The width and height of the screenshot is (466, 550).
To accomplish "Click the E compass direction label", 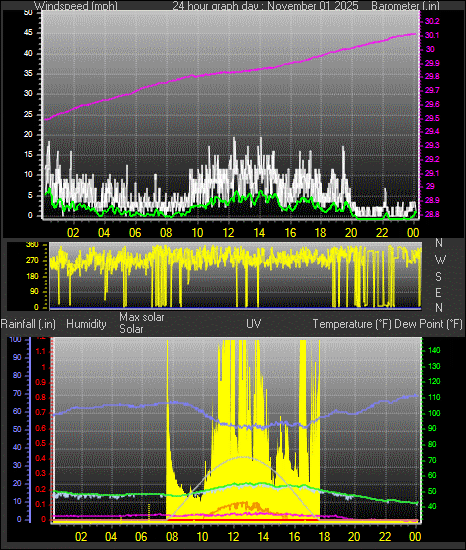I will pos(438,292).
